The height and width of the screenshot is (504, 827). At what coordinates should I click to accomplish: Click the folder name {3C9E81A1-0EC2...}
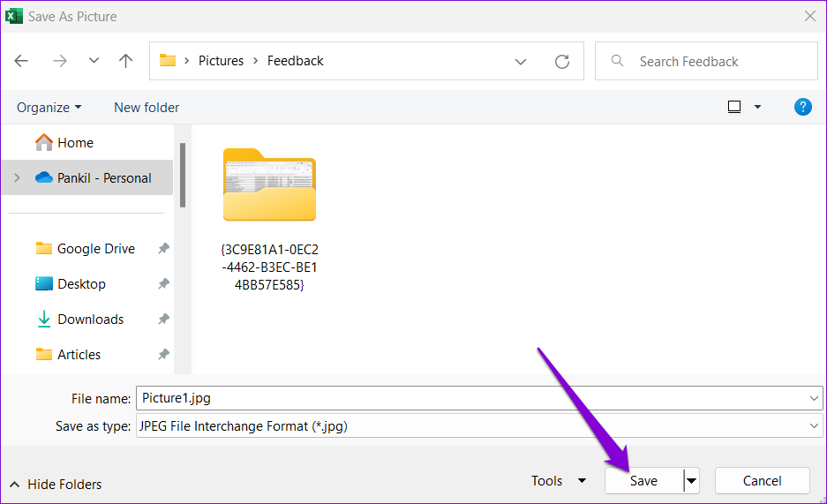click(x=269, y=267)
